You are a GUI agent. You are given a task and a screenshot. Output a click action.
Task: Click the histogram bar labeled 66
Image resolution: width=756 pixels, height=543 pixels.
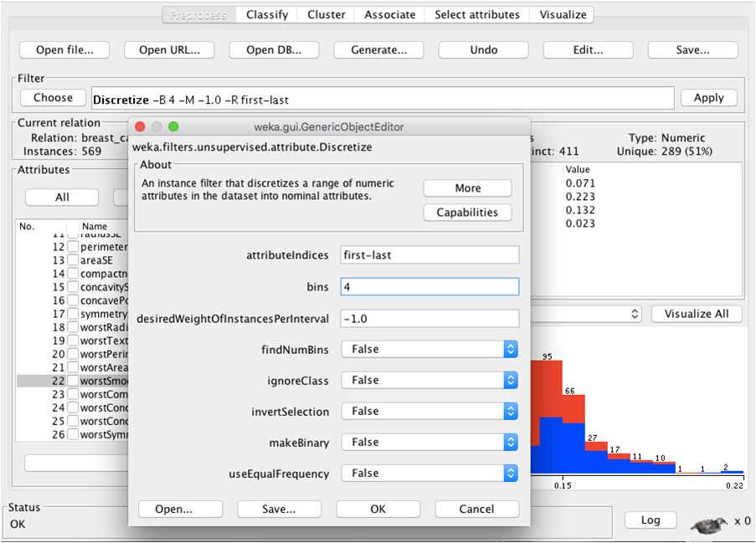click(x=573, y=433)
